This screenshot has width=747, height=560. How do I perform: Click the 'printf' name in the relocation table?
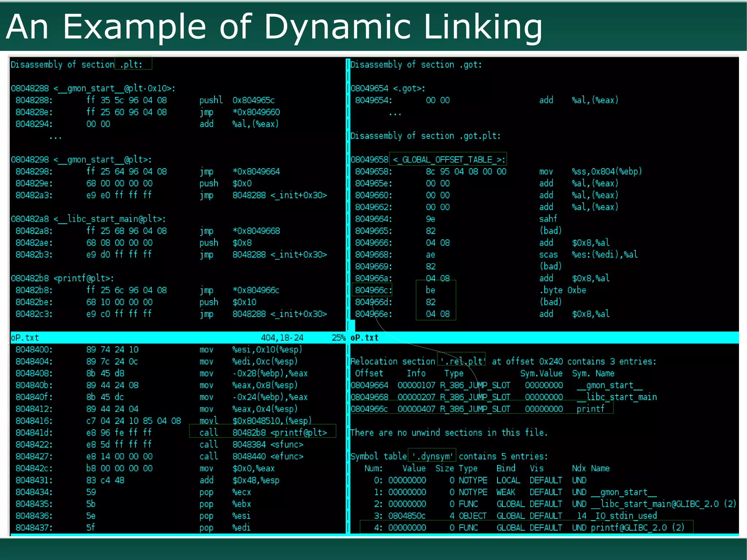(x=591, y=409)
